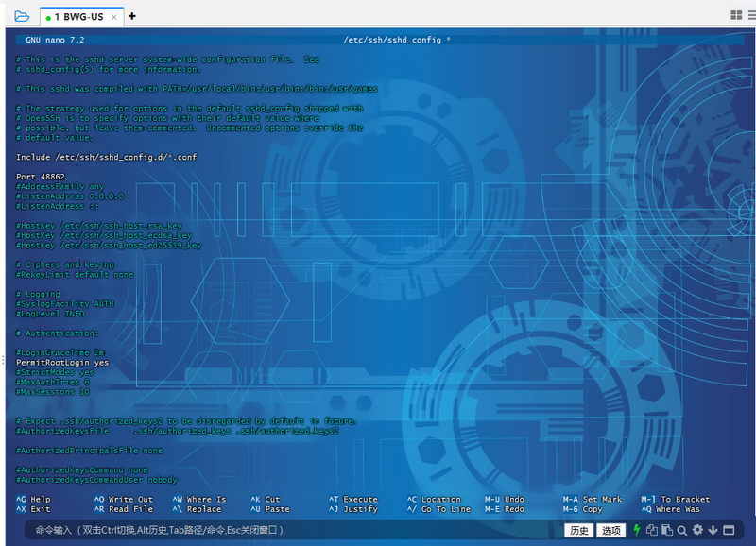Viewport: 756px width, 546px height.
Task: Open the 历史 command history panel
Action: point(578,530)
